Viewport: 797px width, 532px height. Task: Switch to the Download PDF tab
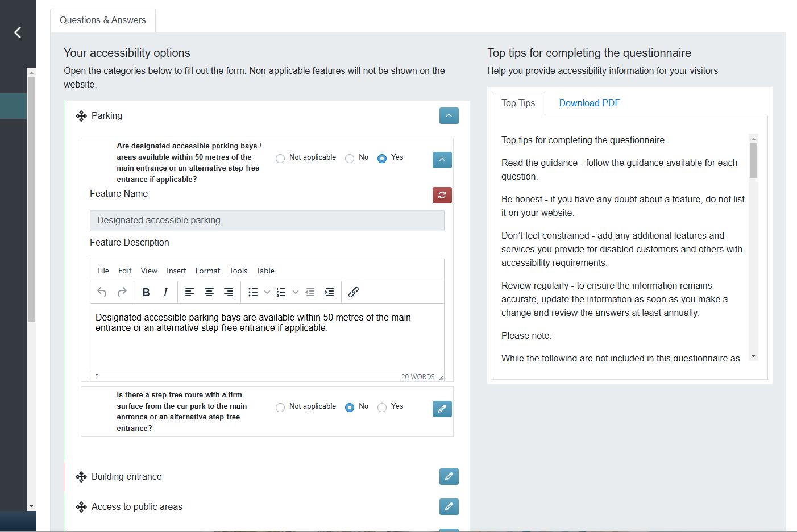coord(590,103)
